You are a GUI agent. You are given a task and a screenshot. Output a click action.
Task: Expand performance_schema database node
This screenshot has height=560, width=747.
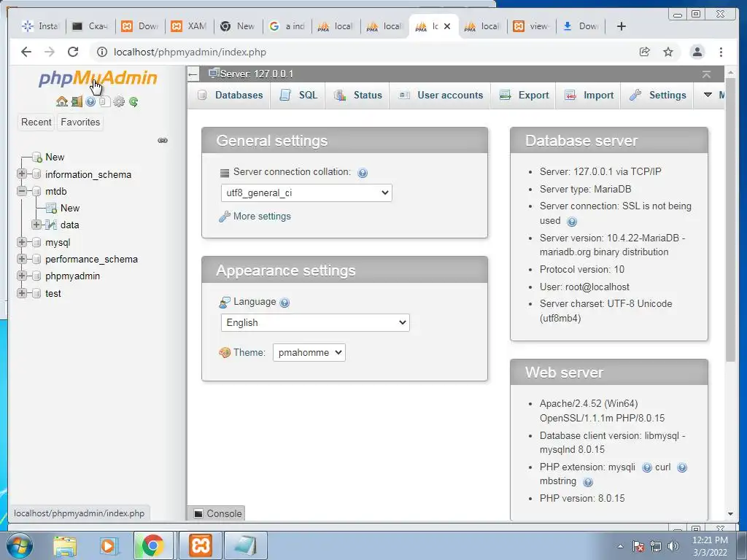[x=21, y=259]
